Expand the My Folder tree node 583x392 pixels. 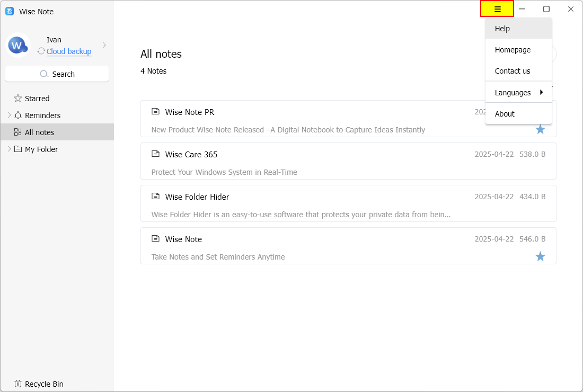click(10, 149)
